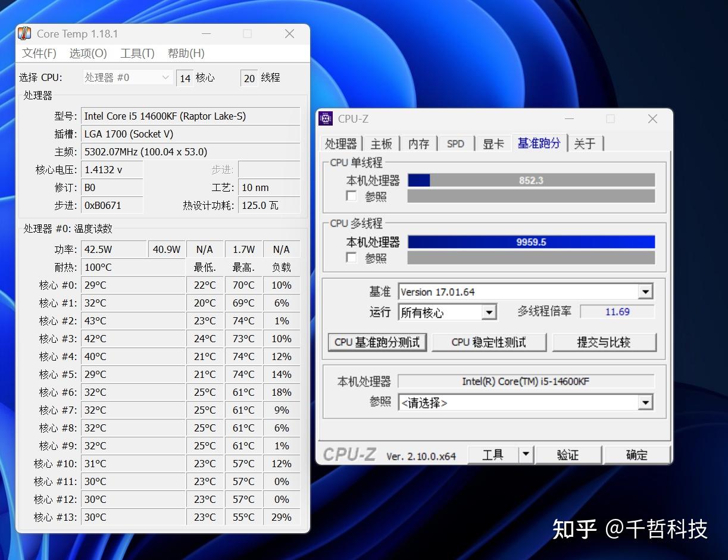Open the 帮助(H) menu in Core Temp
This screenshot has height=560, width=728.
pyautogui.click(x=186, y=53)
